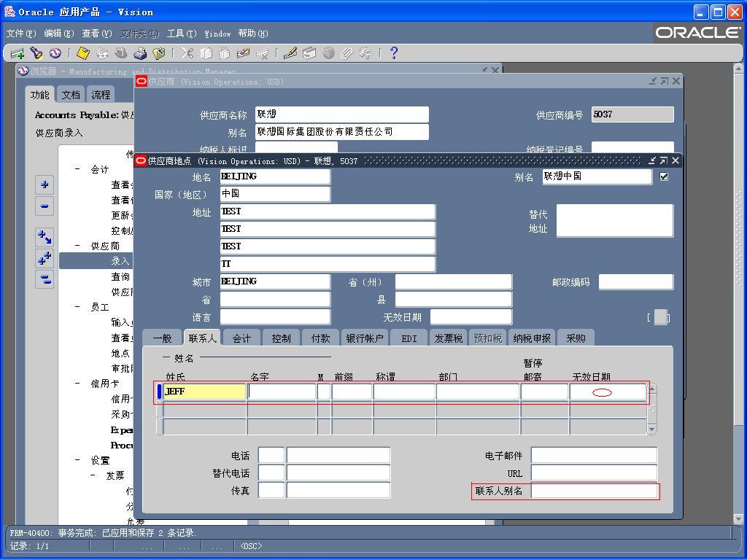Viewport: 747px width, 560px height.
Task: Select the 文档 tab in Navigator
Action: [71, 94]
